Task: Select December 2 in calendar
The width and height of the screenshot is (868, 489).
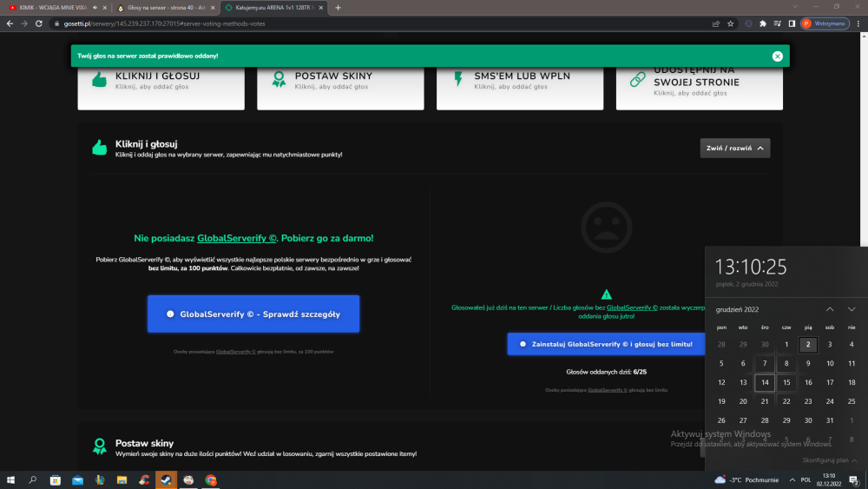Action: (x=808, y=345)
